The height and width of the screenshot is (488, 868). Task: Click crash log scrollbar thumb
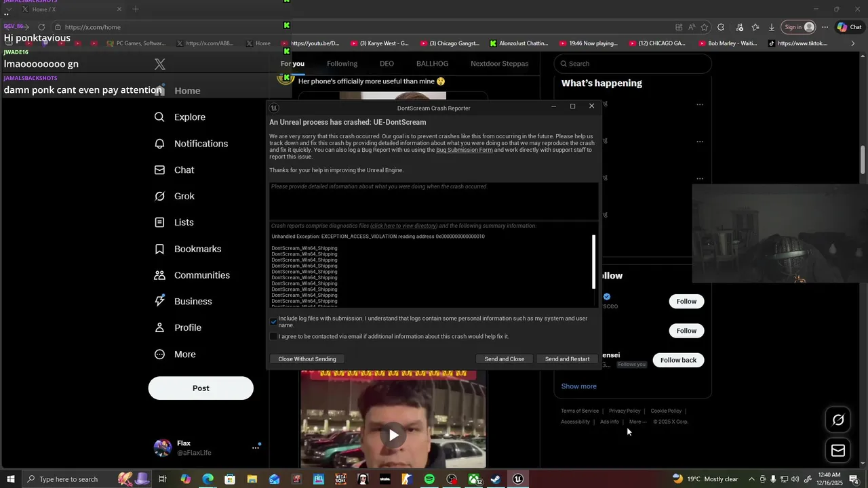595,262
